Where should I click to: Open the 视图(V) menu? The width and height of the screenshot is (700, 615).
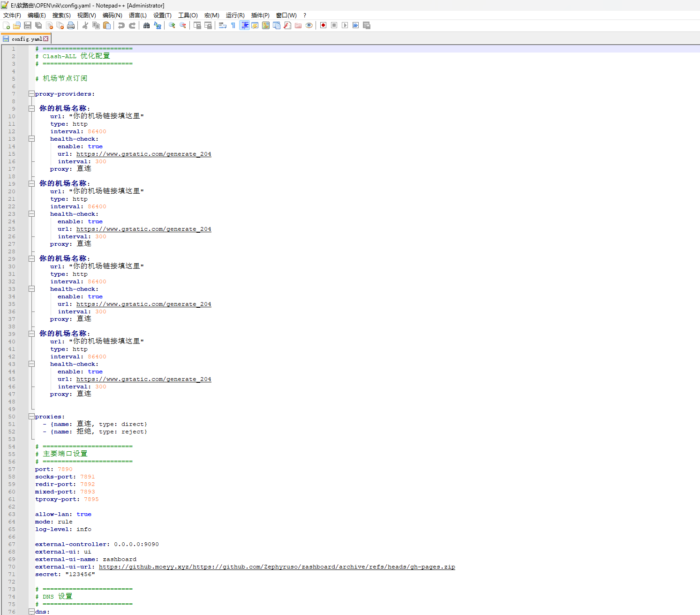(x=86, y=15)
